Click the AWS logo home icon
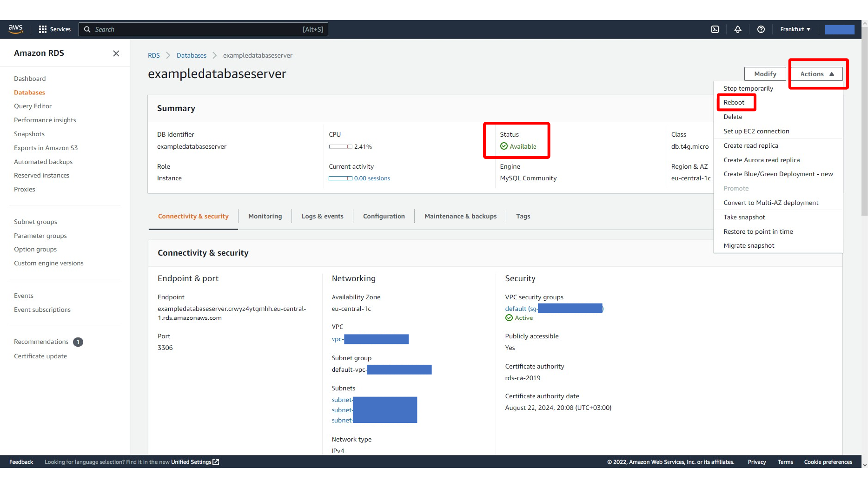 pyautogui.click(x=16, y=29)
